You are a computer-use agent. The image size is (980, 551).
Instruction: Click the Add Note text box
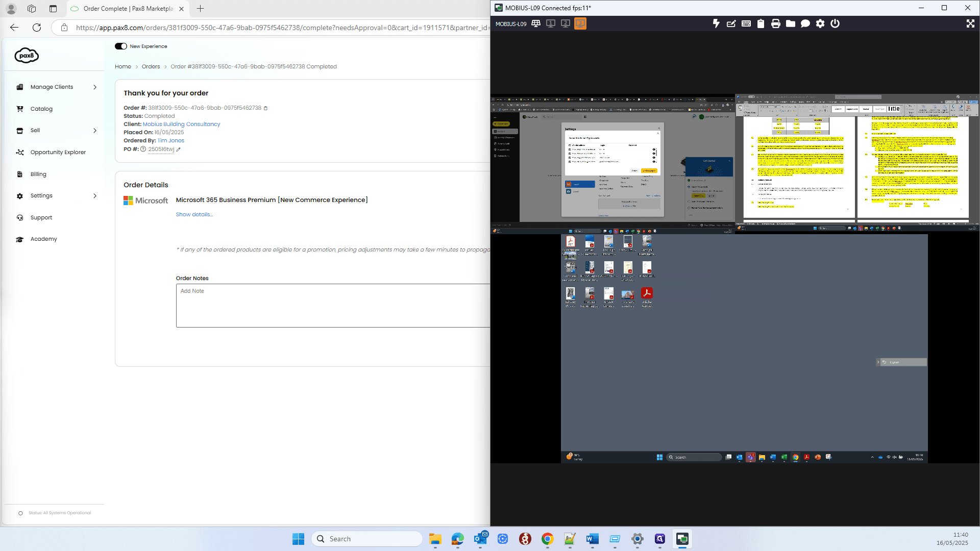click(333, 306)
